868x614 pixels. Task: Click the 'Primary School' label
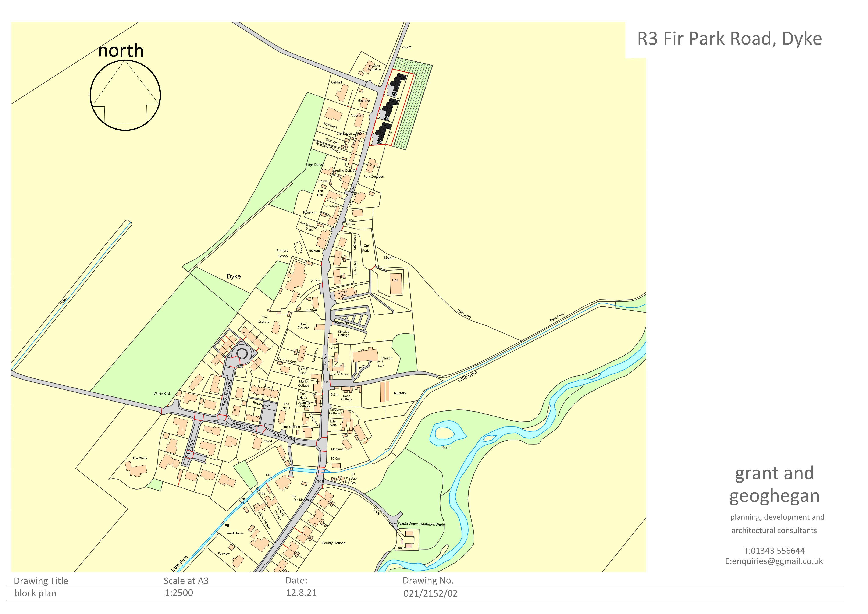point(282,254)
